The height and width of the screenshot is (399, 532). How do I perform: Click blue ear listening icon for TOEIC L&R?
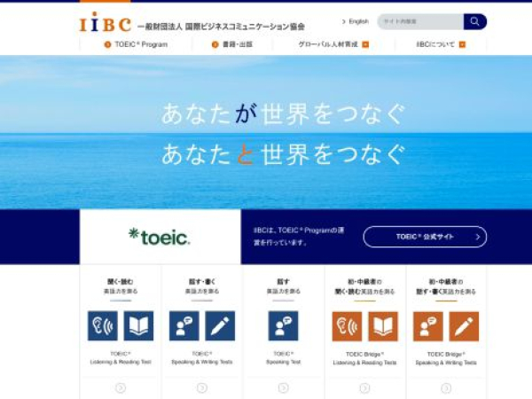(103, 325)
